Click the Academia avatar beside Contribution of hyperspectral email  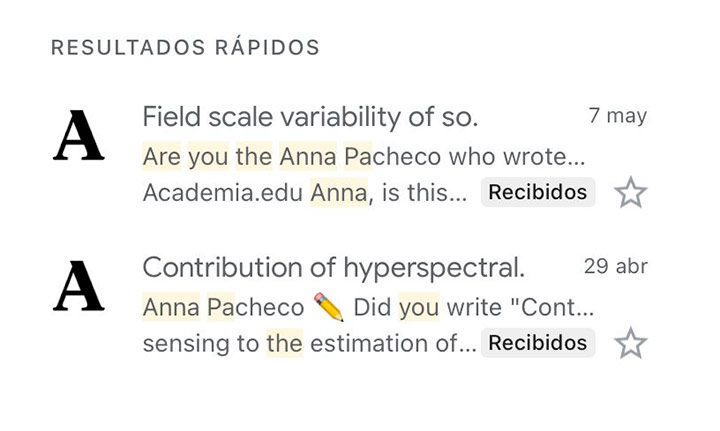(x=79, y=286)
